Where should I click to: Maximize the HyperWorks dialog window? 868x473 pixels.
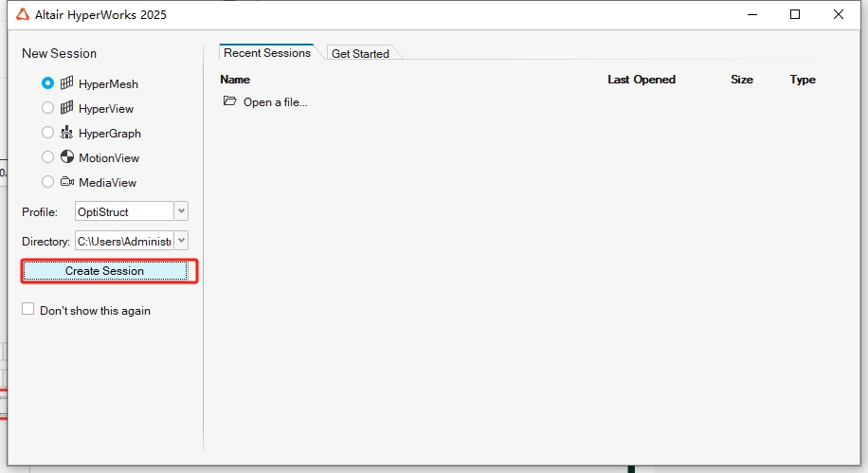(x=795, y=14)
